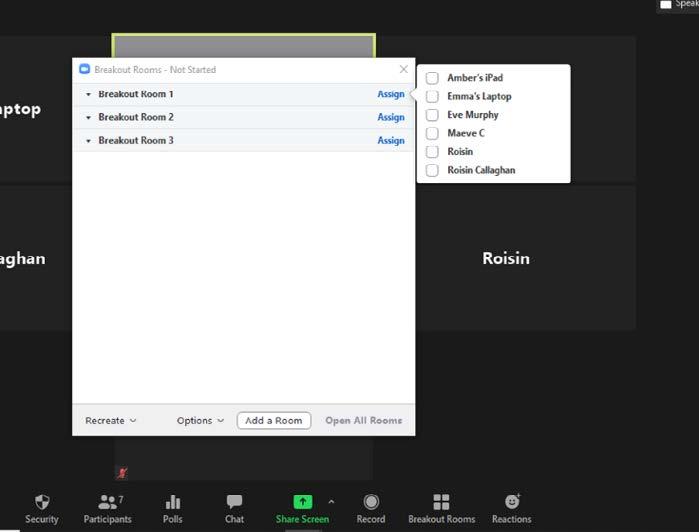Check the Emma's Laptop checkbox
Viewport: 699px width, 532px height.
point(432,96)
